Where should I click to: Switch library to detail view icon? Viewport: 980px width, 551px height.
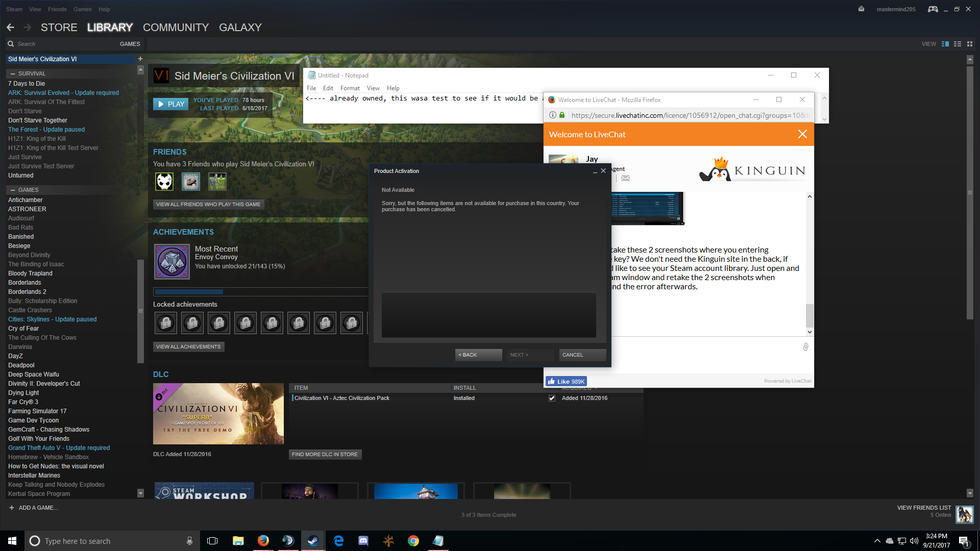click(945, 44)
